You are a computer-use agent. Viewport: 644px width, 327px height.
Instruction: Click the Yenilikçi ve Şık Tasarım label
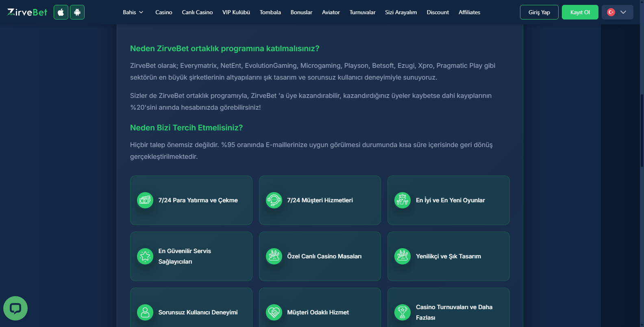pos(448,256)
